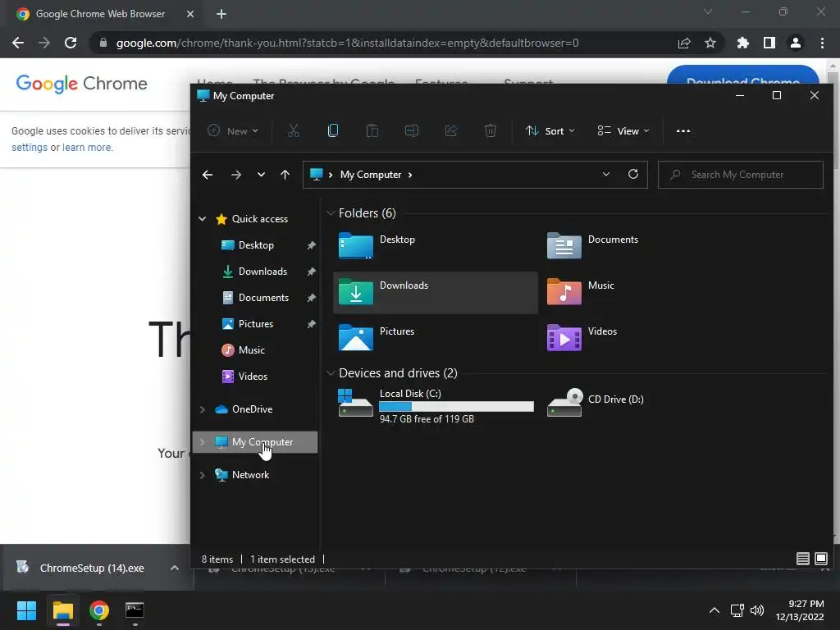The image size is (840, 630).
Task: Select Desktop in Quick access
Action: tap(256, 244)
